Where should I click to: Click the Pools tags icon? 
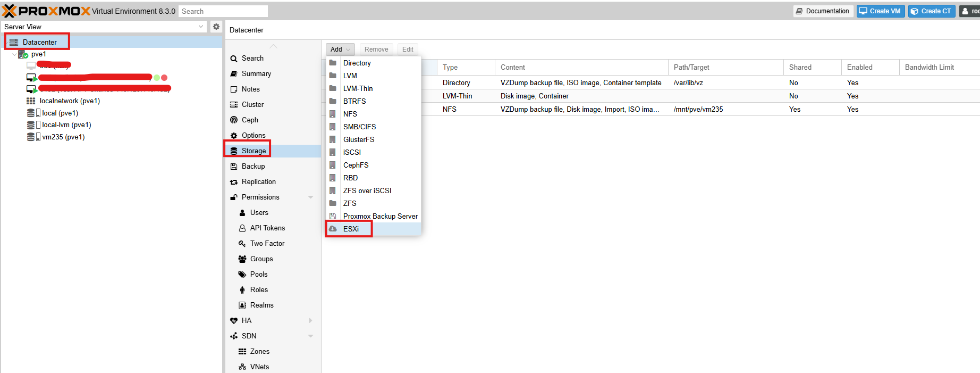(x=242, y=275)
